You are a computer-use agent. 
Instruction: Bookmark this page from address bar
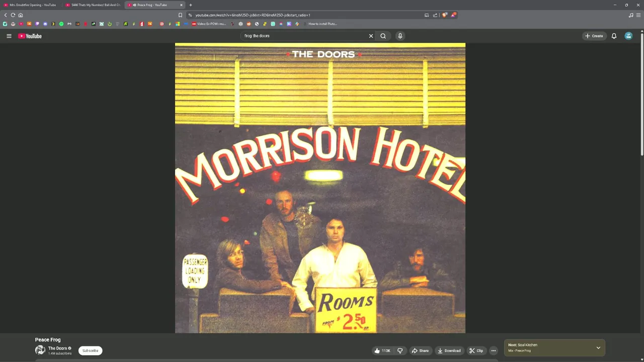(181, 15)
